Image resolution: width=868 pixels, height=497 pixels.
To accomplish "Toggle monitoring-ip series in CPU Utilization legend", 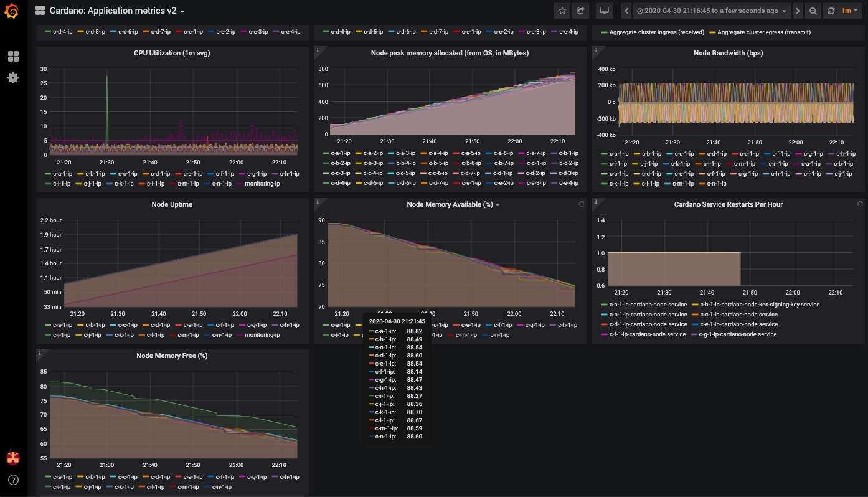I will [261, 183].
